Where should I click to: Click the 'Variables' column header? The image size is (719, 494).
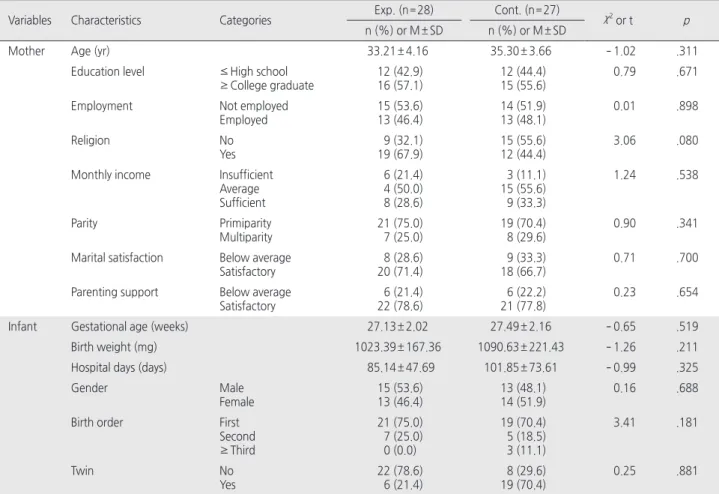click(x=30, y=21)
